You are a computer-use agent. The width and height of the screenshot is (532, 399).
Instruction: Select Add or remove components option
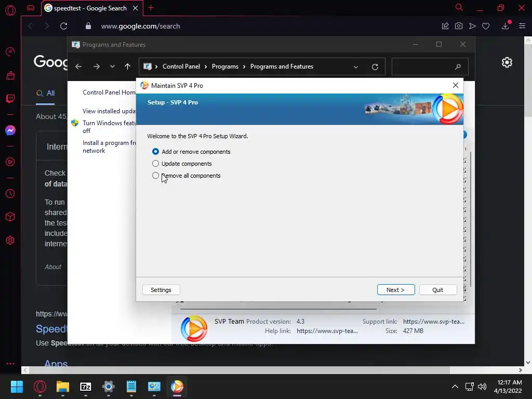point(191,152)
